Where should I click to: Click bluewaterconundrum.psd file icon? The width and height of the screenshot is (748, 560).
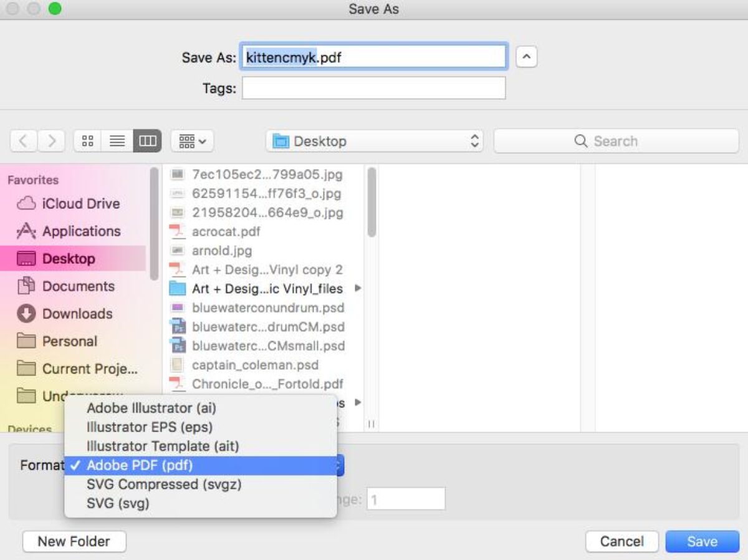[x=178, y=308]
